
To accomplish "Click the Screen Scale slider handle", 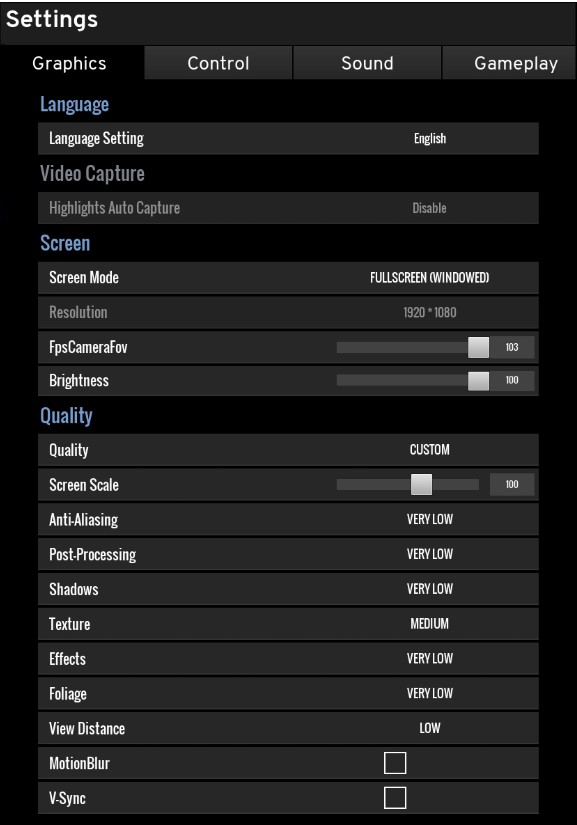I will point(421,485).
